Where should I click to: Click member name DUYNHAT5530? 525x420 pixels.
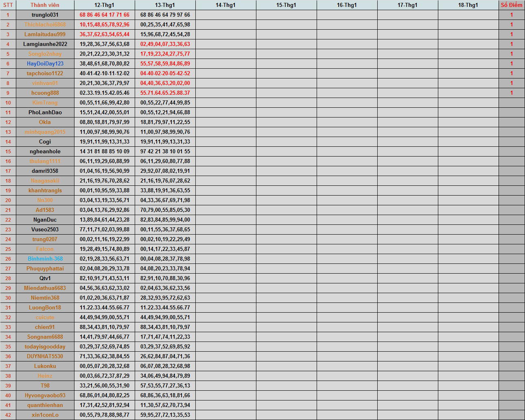45,356
